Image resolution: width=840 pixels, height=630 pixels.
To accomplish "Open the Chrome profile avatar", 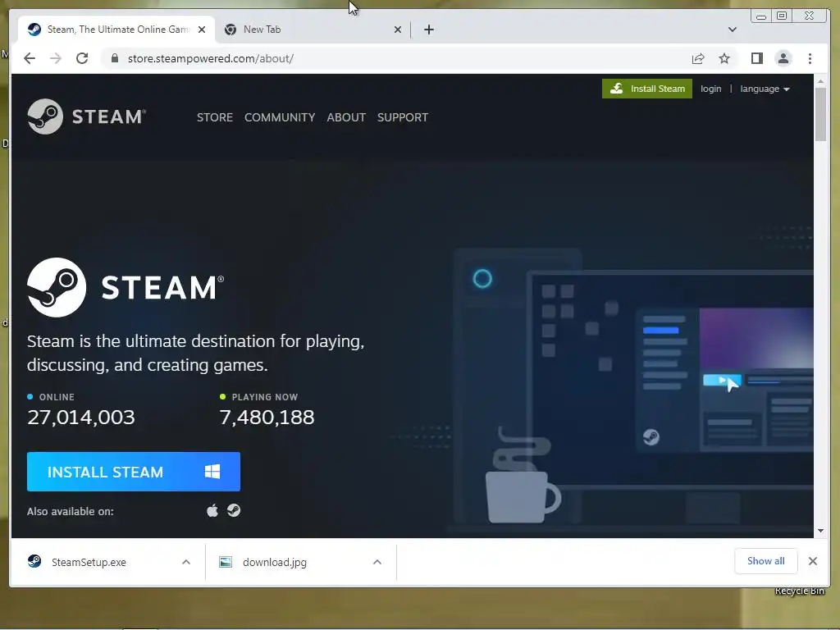I will pos(783,58).
